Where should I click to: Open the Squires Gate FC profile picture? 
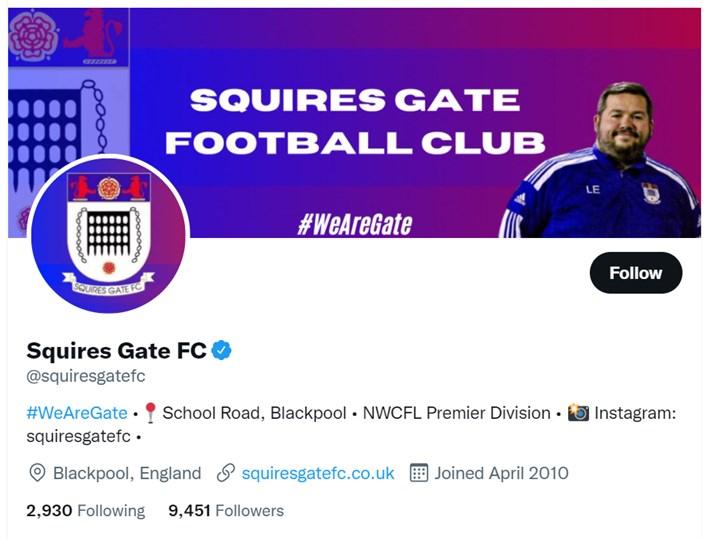(108, 233)
